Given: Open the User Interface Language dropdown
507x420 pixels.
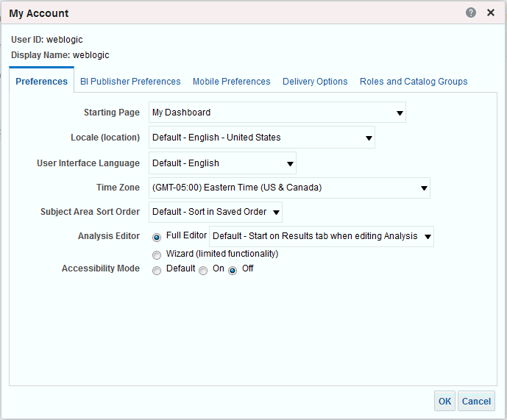Looking at the screenshot, I should coord(222,163).
